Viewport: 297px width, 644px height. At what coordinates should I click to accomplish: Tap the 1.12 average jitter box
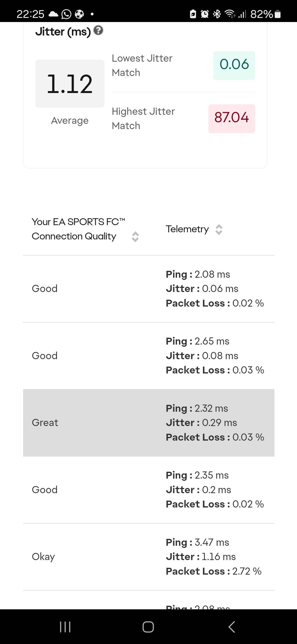click(x=70, y=84)
